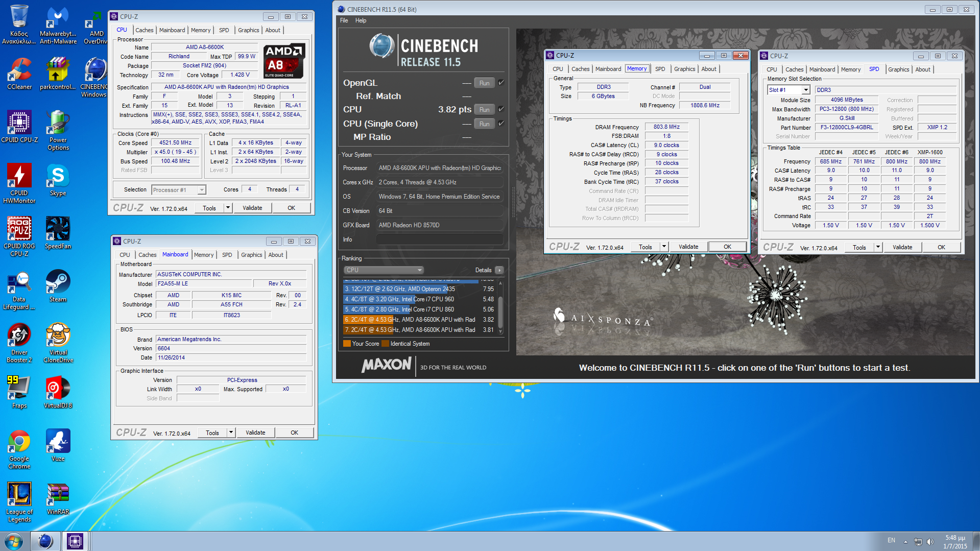Viewport: 980px width, 551px height.
Task: Click the Cinebench Info text field
Action: (x=440, y=239)
